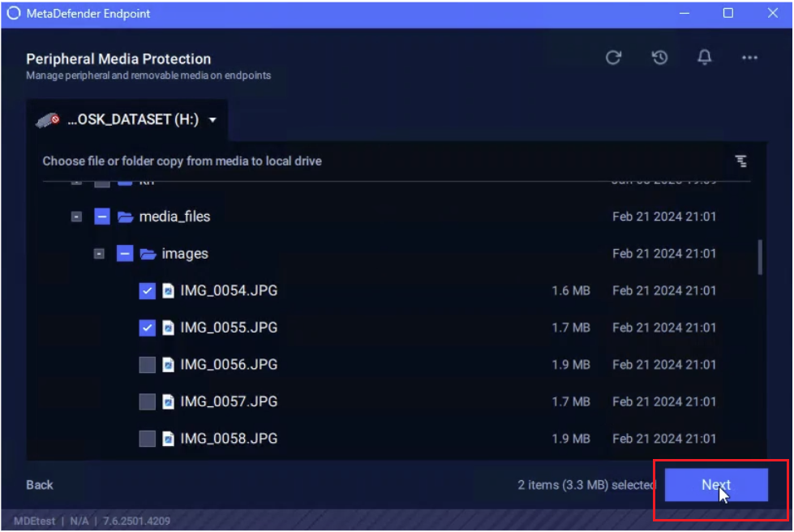Toggle the media_files folder checkbox

tap(101, 217)
